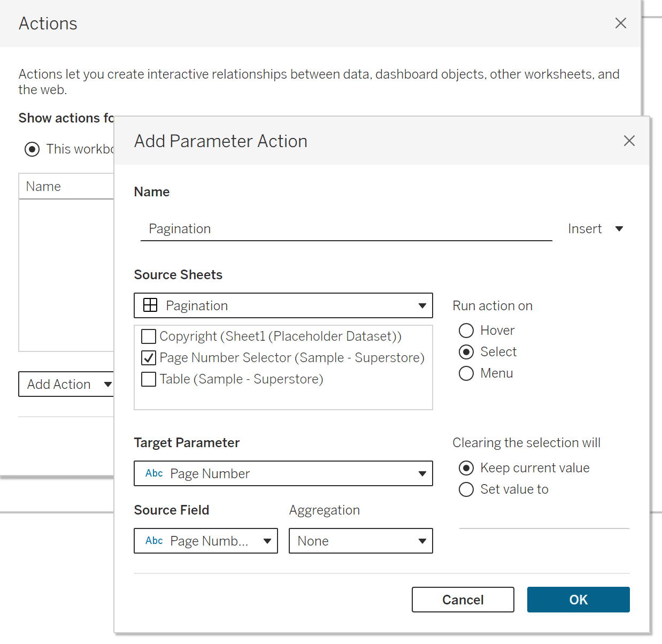Screen dimensions: 662x644
Task: Open the Source Field Page Numb... dropdown
Action: coord(206,541)
